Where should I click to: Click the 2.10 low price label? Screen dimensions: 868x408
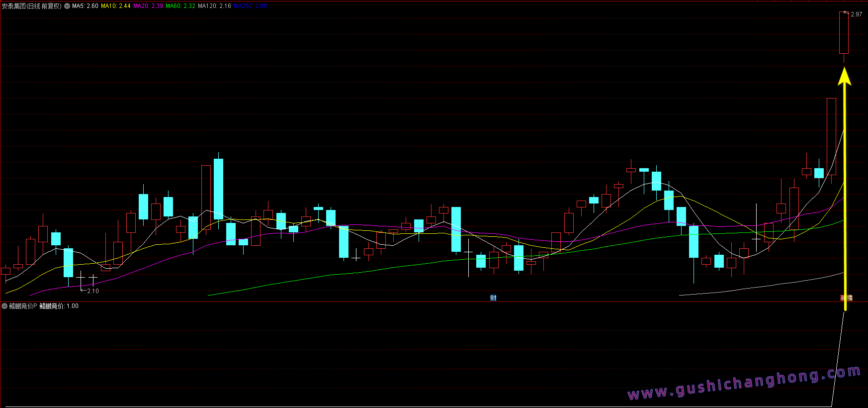tap(93, 291)
